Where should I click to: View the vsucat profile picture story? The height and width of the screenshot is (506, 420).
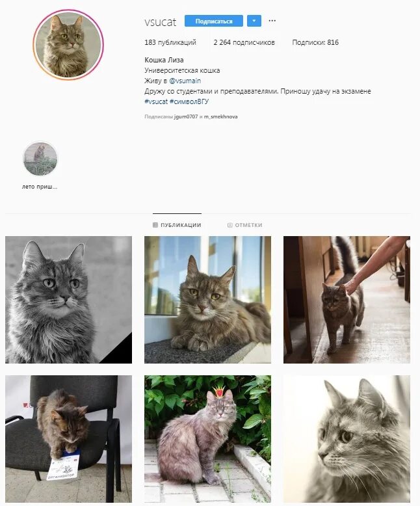(68, 44)
